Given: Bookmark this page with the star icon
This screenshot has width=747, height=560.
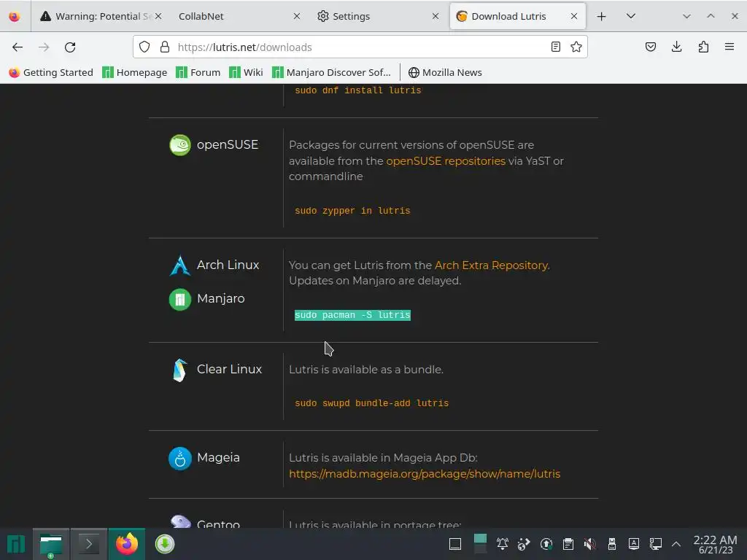Looking at the screenshot, I should coord(576,47).
